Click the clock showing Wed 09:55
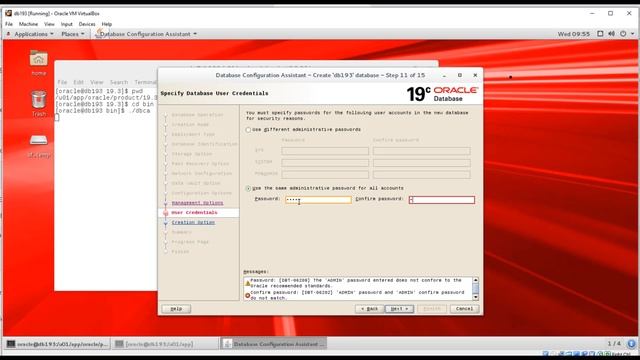 click(x=573, y=34)
